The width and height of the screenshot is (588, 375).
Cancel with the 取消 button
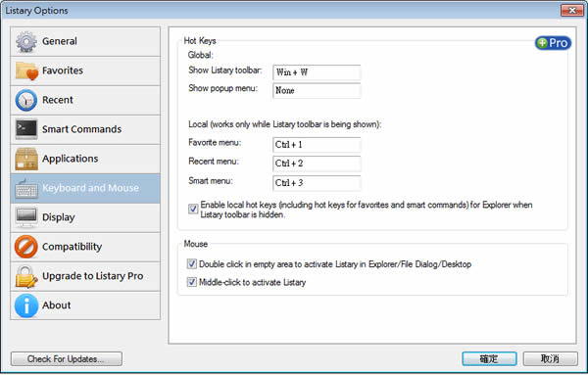(x=550, y=359)
